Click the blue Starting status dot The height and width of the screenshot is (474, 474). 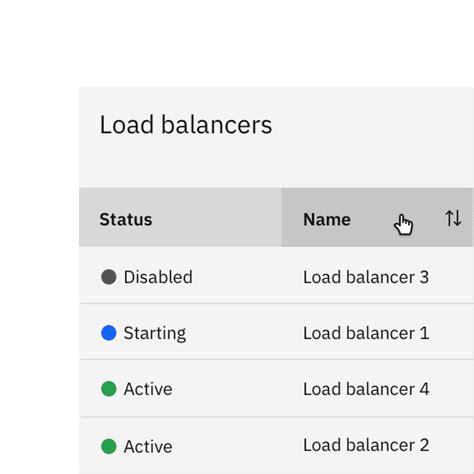(x=109, y=333)
